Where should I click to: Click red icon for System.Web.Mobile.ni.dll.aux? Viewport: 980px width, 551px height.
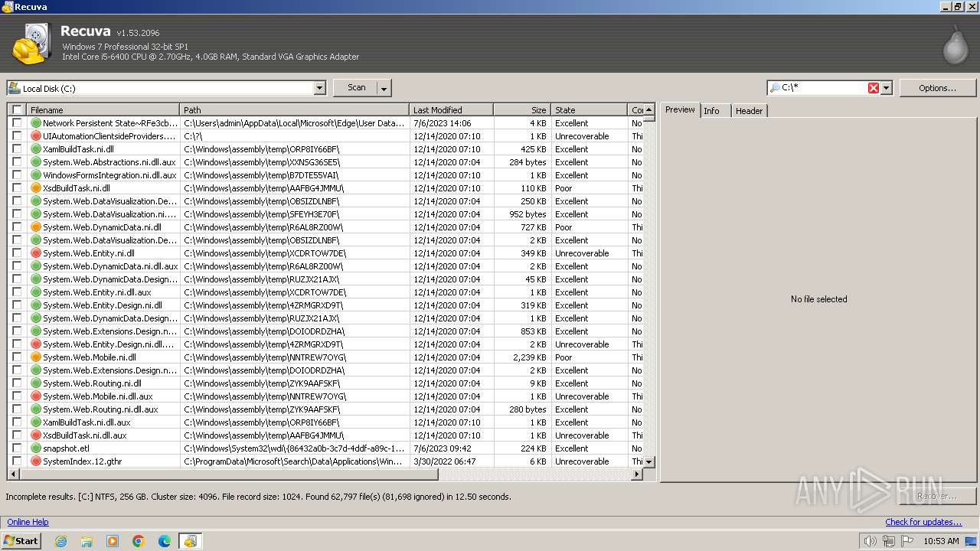pos(35,396)
